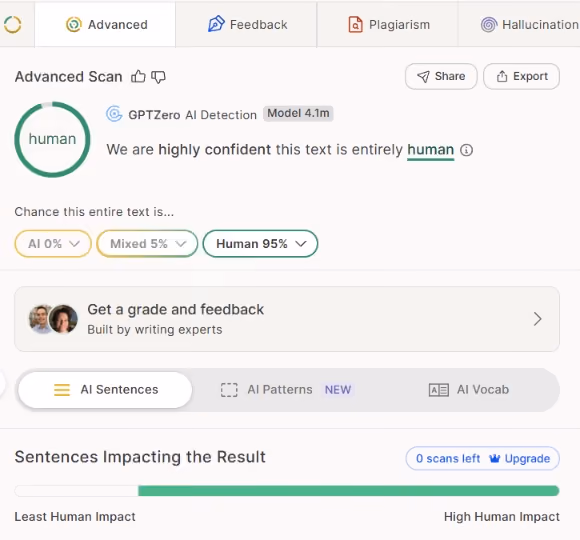Click the AI Patterns dashed square icon
Image resolution: width=580 pixels, height=540 pixels.
point(229,390)
